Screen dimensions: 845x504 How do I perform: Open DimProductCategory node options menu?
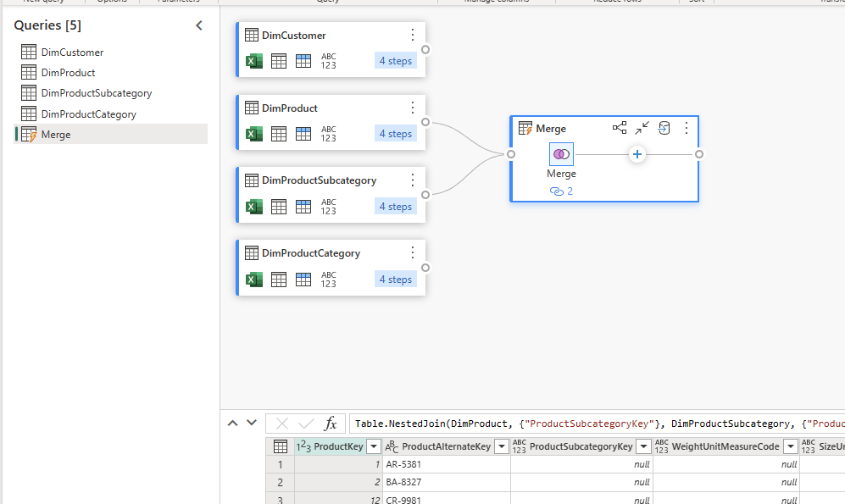click(413, 252)
